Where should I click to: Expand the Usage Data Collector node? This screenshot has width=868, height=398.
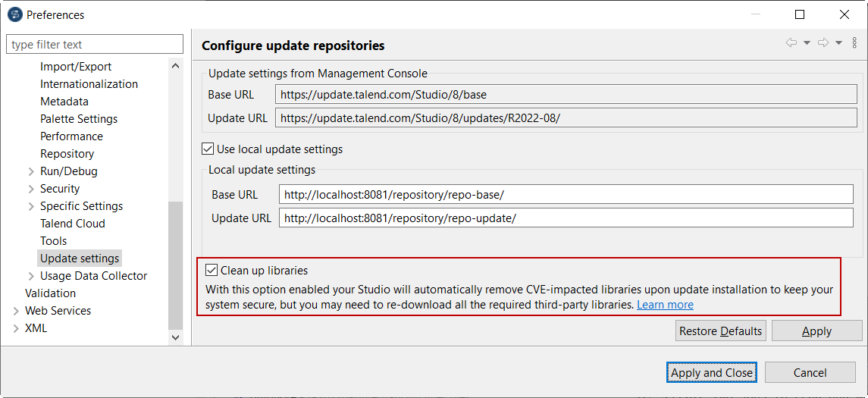(31, 276)
